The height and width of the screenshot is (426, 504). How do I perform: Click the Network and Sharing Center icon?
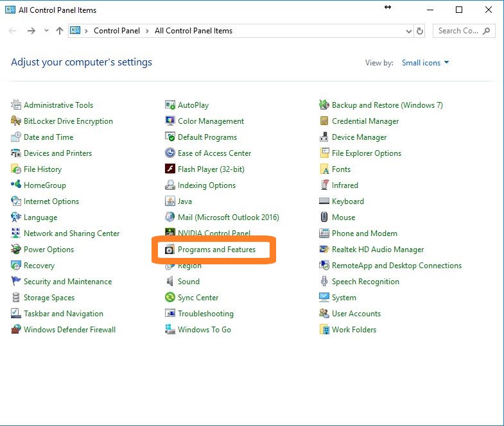(16, 233)
